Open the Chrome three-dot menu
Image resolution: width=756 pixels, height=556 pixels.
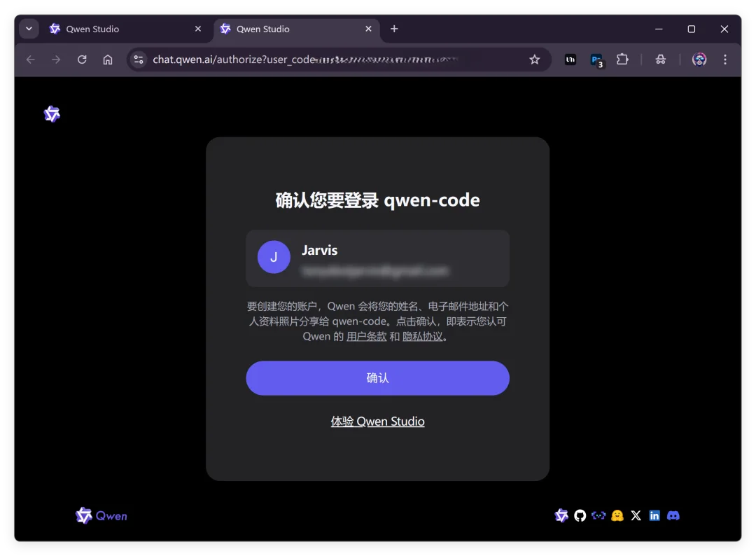point(725,60)
